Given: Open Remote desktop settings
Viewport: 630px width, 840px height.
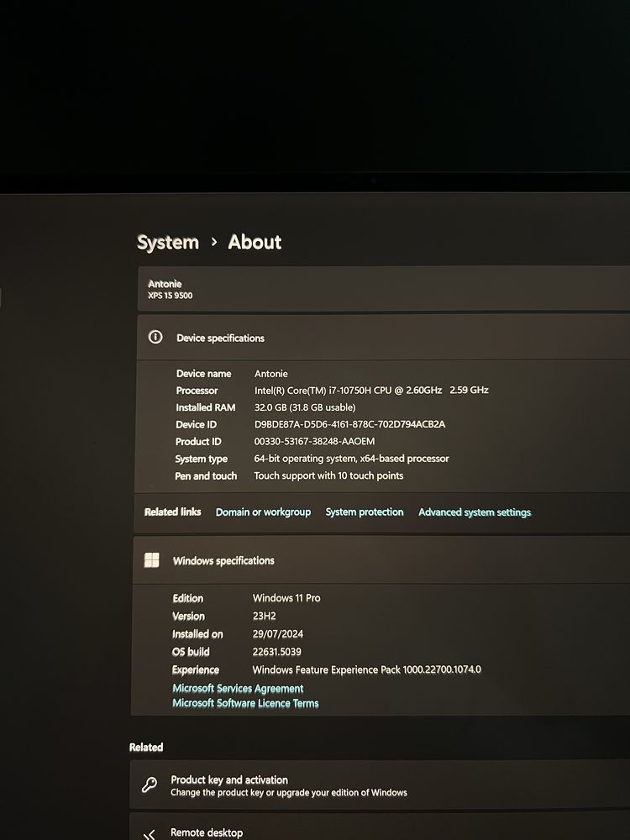Looking at the screenshot, I should click(380, 827).
